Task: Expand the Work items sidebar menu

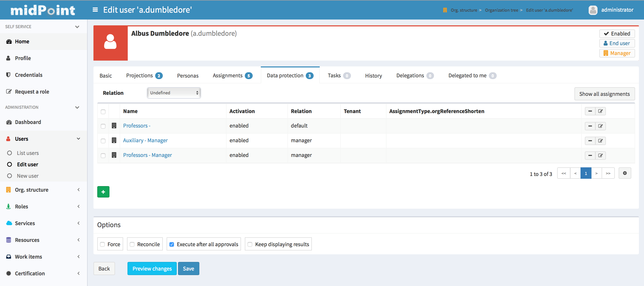Action: 78,257
